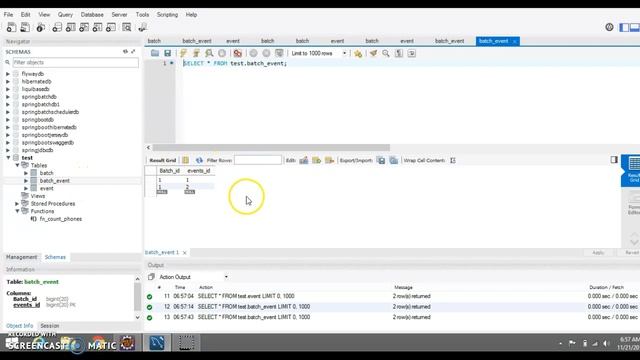Open the schema inspector icon

tap(40, 27)
